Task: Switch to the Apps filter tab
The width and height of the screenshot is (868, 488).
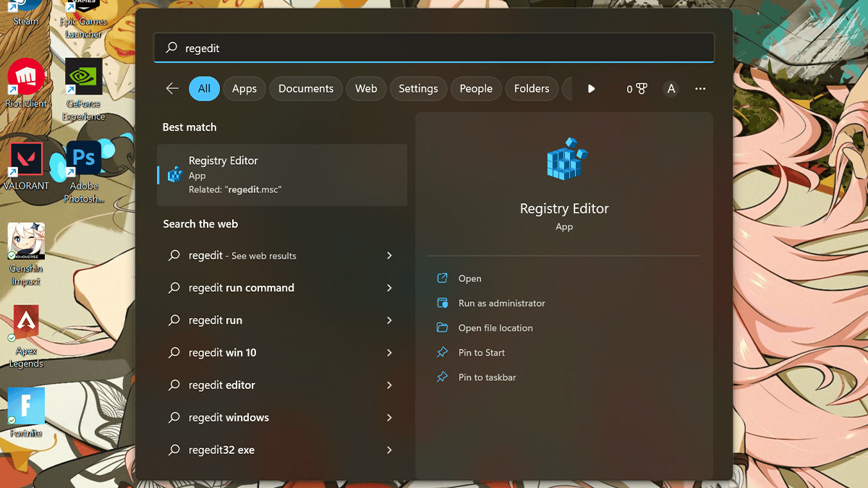Action: pos(244,88)
